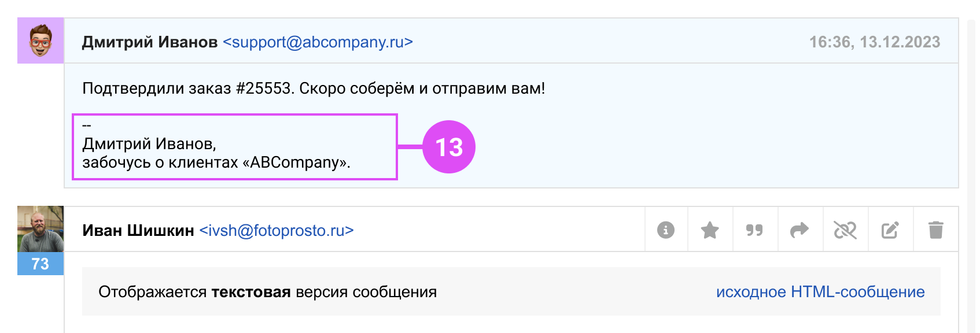Image resolution: width=980 pixels, height=333 pixels.
Task: Click the ivsh@fotoprosto.ru email address
Action: click(x=276, y=231)
